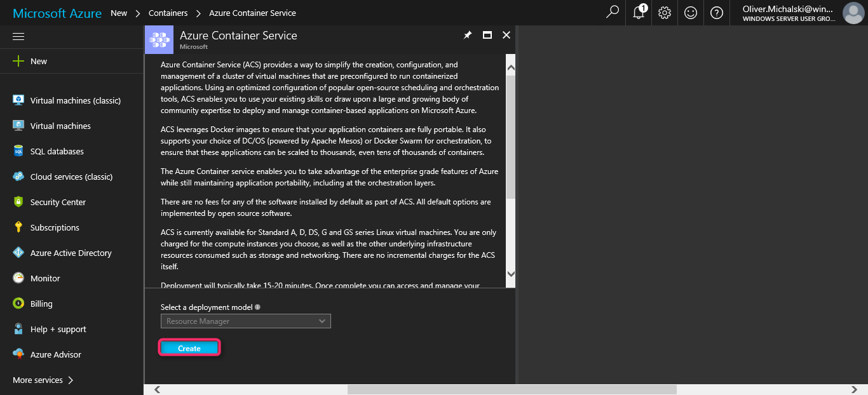Click the New breadcrumb item
Viewport: 868px width, 395px height.
click(119, 13)
